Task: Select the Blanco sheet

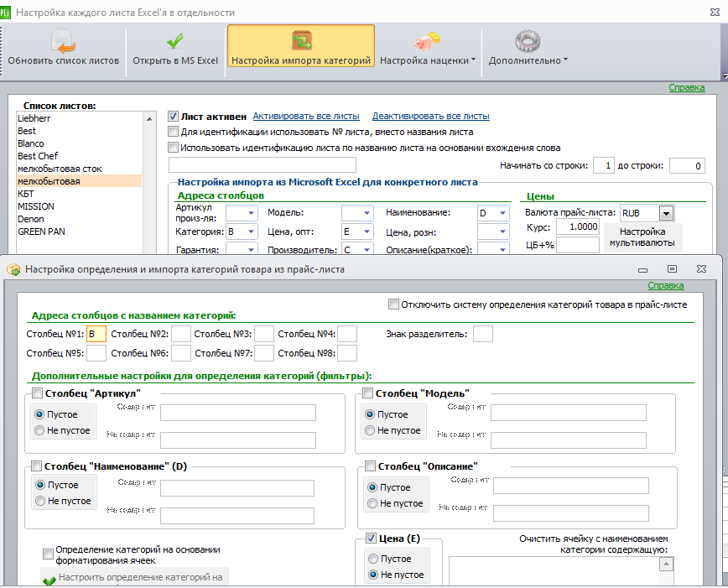Action: (x=79, y=143)
